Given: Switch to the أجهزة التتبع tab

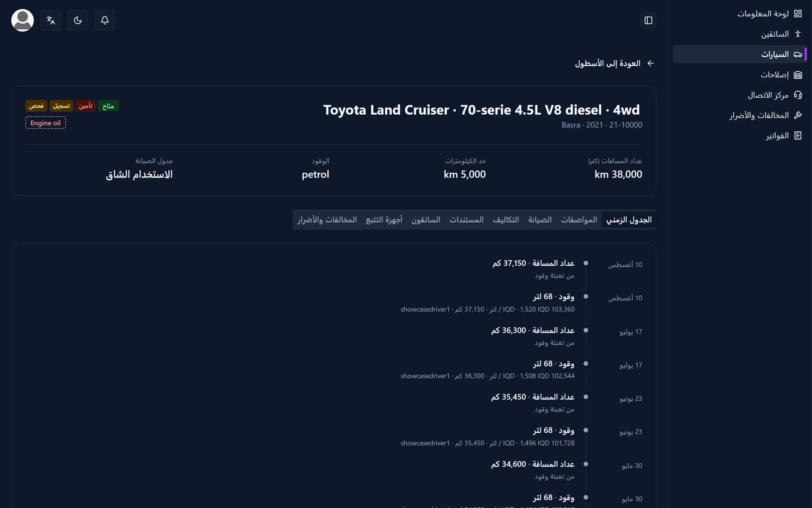Looking at the screenshot, I should click(x=384, y=220).
